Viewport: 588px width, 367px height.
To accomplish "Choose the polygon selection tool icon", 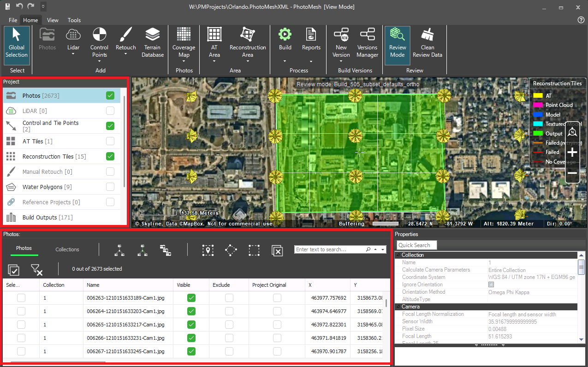I will coord(231,250).
